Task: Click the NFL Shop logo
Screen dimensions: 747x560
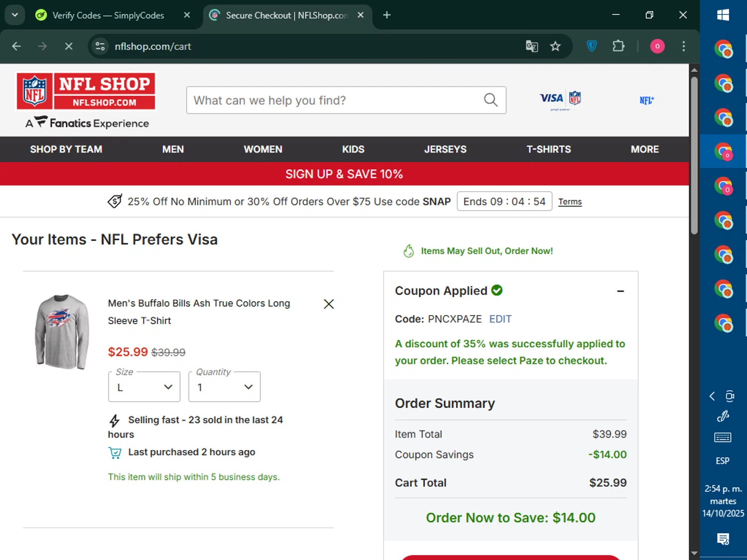Action: tap(86, 91)
